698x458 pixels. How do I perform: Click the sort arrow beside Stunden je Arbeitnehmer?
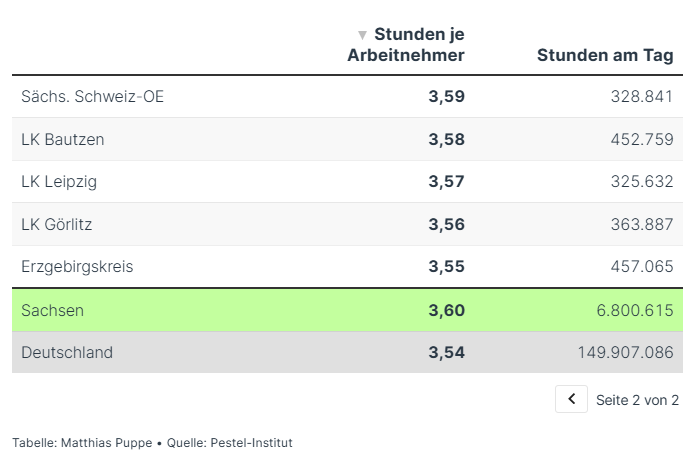pyautogui.click(x=362, y=35)
